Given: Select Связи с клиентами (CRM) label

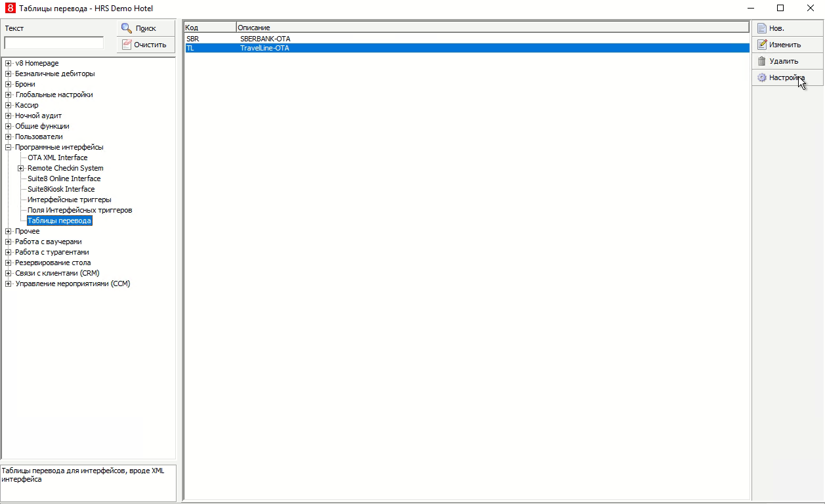Looking at the screenshot, I should tap(57, 273).
